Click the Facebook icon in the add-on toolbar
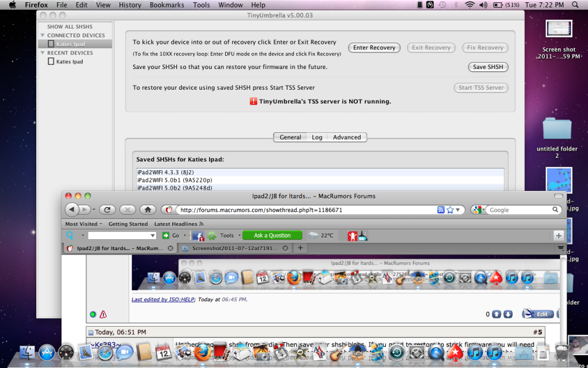Image resolution: width=588 pixels, height=368 pixels. [198, 236]
